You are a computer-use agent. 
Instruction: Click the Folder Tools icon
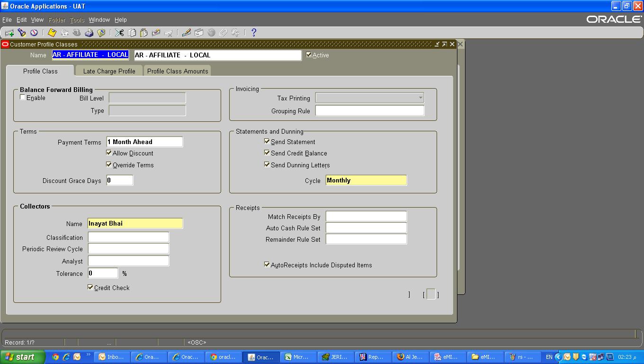point(235,33)
